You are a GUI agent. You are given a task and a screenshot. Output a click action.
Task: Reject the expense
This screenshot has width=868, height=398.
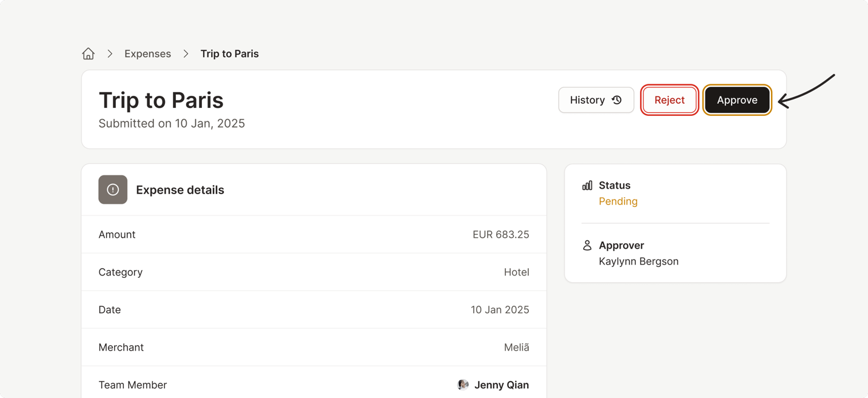click(x=669, y=100)
